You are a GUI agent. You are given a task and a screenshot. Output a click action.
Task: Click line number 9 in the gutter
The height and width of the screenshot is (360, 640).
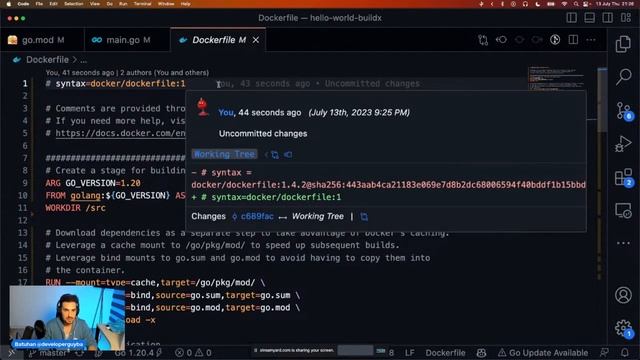(x=25, y=183)
